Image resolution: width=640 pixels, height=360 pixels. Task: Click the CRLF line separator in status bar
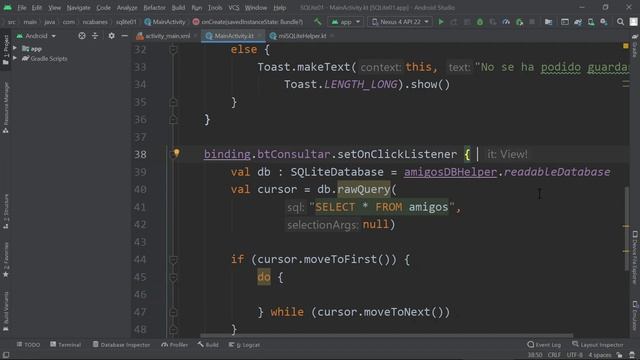pyautogui.click(x=554, y=355)
